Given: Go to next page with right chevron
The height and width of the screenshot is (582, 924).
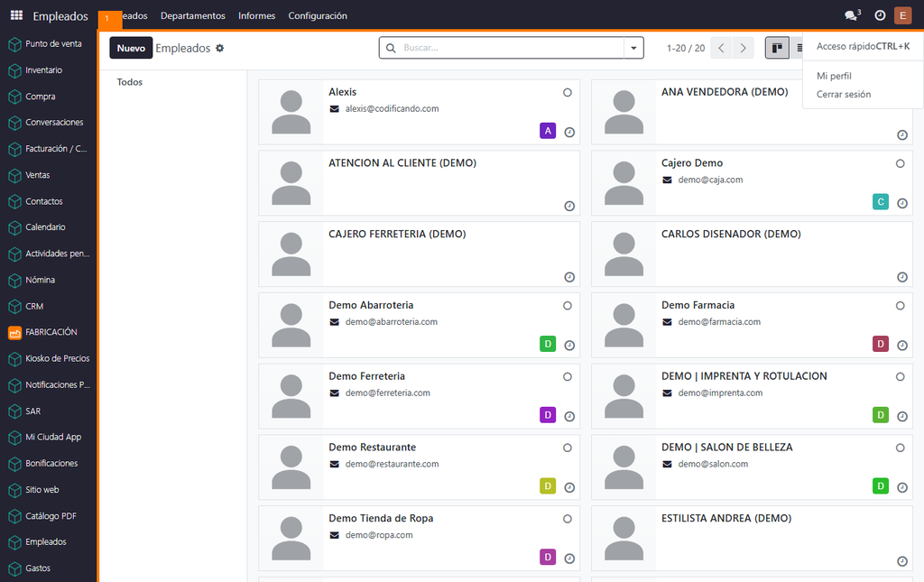Looking at the screenshot, I should pos(744,48).
